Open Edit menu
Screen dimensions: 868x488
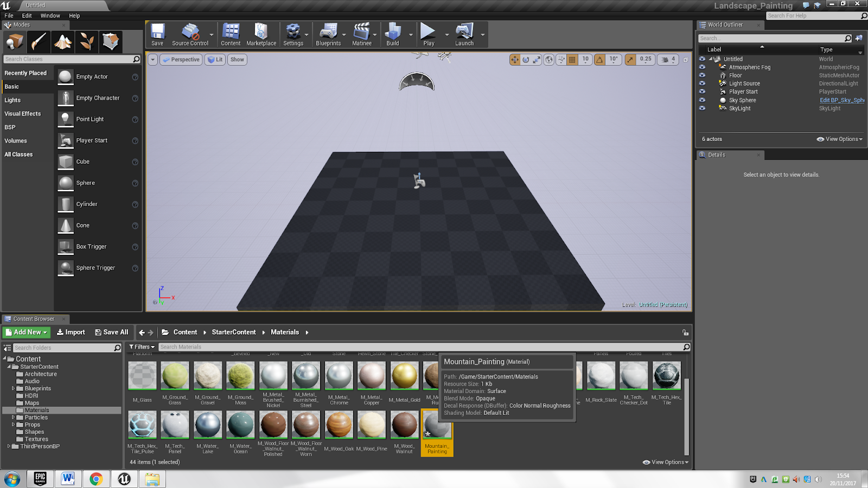coord(27,16)
